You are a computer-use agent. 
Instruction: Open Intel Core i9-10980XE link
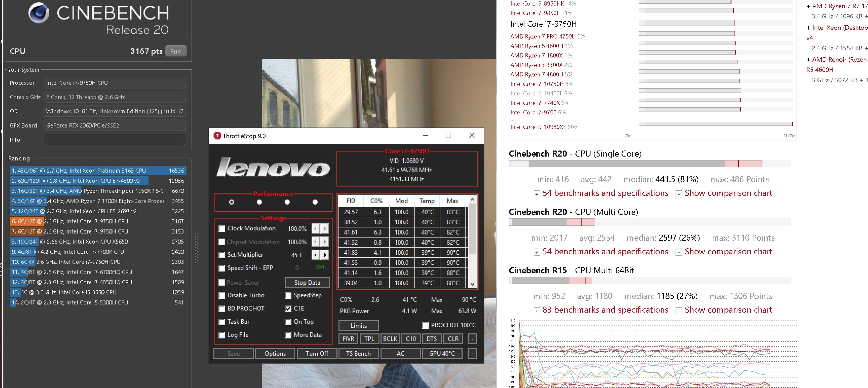point(538,127)
